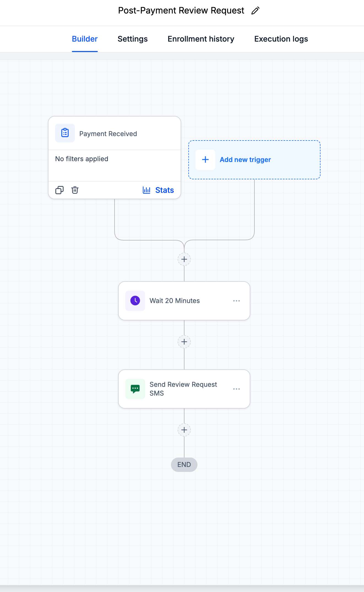
Task: Edit workflow name with pencil icon
Action: [x=256, y=10]
